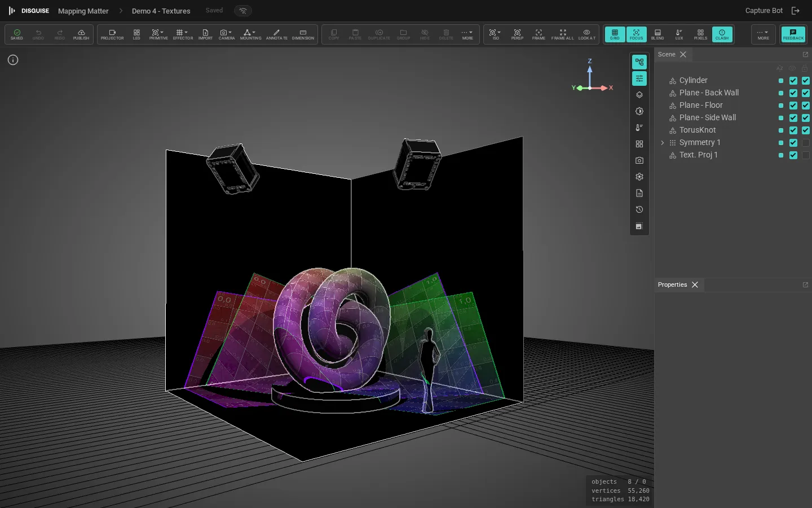The image size is (812, 508).
Task: Open the half-shaded gear sidebar icon
Action: [x=639, y=111]
